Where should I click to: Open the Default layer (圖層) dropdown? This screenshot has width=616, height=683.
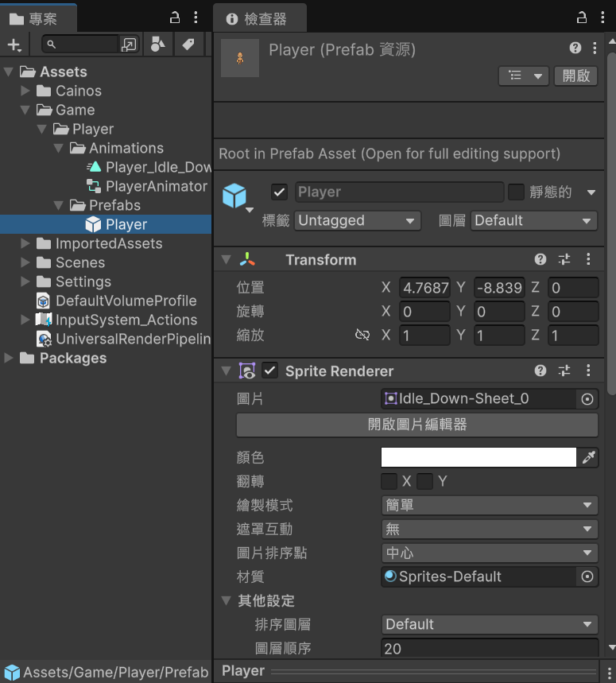click(534, 220)
